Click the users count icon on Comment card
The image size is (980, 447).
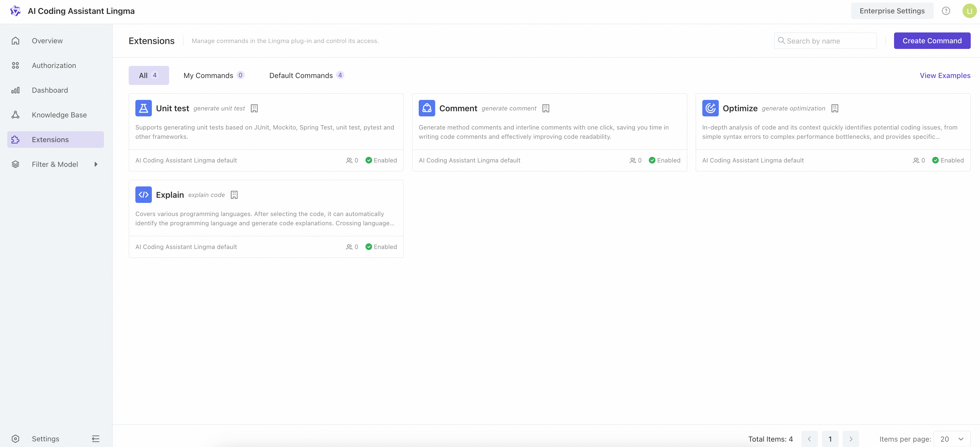[632, 161]
